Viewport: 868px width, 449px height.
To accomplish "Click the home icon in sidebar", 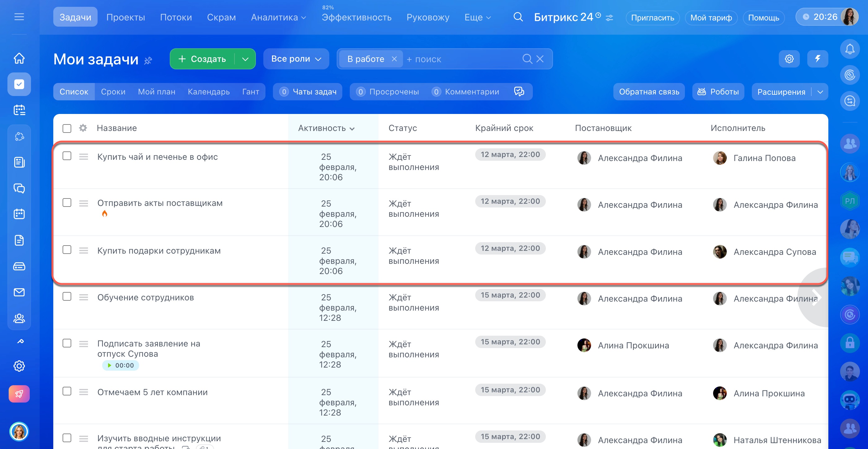I will pyautogui.click(x=19, y=58).
